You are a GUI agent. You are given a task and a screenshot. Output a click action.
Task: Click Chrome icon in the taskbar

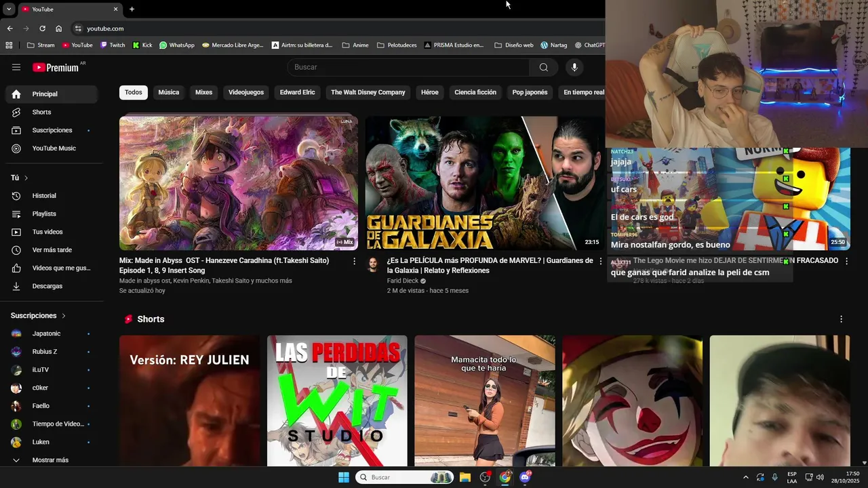(x=505, y=477)
